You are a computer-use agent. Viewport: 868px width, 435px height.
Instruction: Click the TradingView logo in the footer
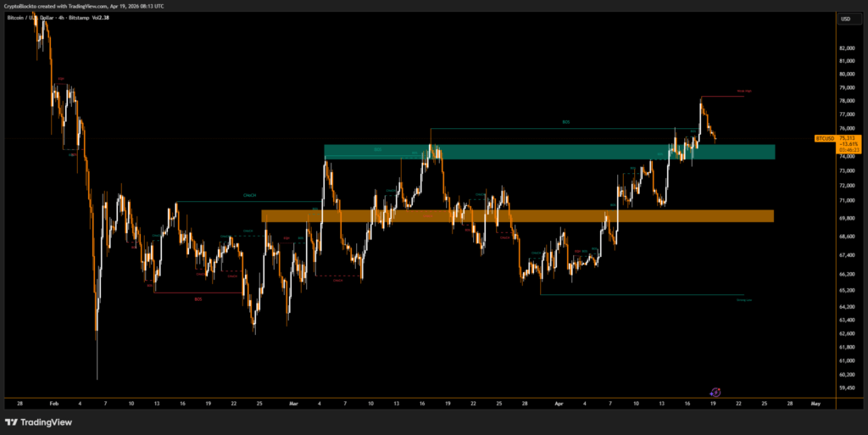pyautogui.click(x=37, y=422)
